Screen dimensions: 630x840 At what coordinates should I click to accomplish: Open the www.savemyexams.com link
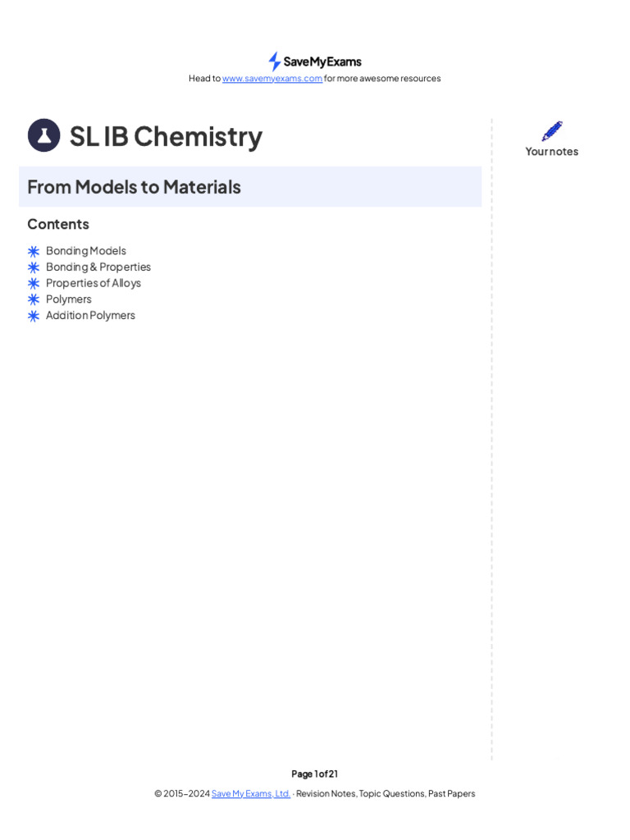click(x=272, y=79)
